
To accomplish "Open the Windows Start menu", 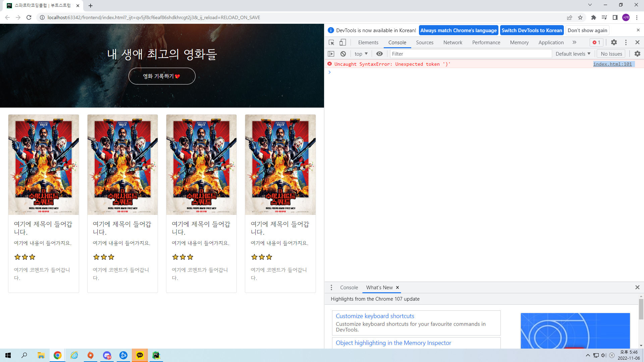I will pos(8,355).
